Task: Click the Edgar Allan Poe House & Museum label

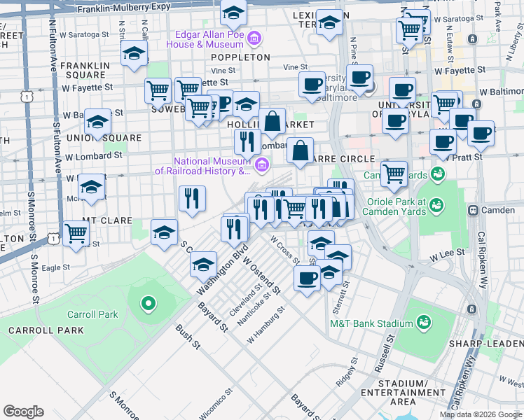Action: (205, 39)
